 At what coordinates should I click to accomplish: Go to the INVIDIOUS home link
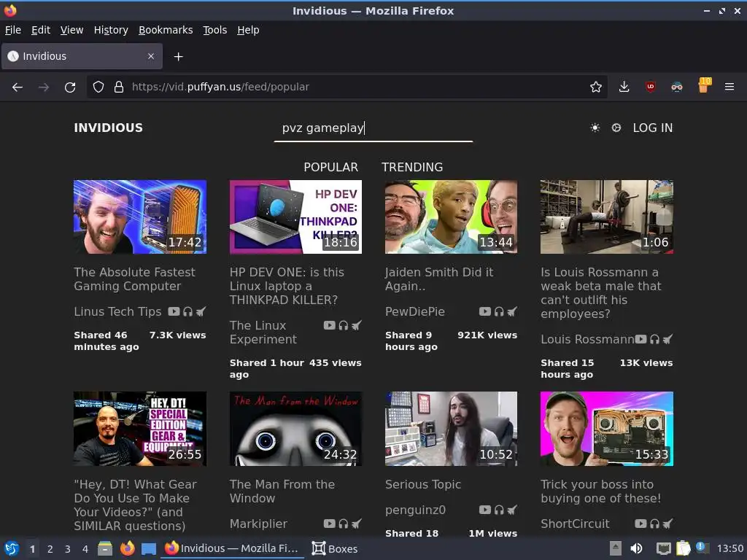pyautogui.click(x=108, y=128)
